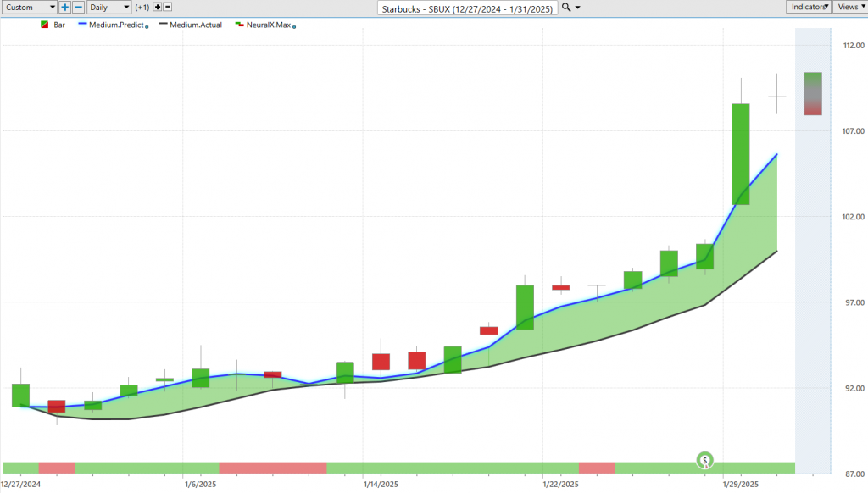
Task: Click the earnings dollar-sign marker icon
Action: (705, 461)
